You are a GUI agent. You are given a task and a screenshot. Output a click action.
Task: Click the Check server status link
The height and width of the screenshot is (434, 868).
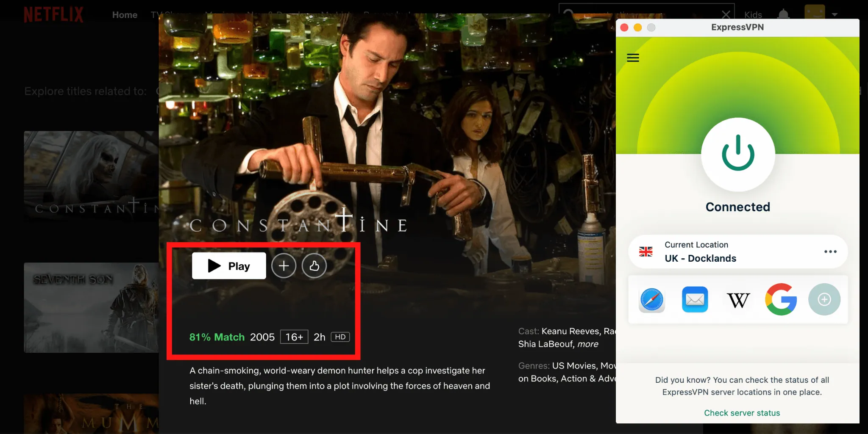tap(742, 413)
